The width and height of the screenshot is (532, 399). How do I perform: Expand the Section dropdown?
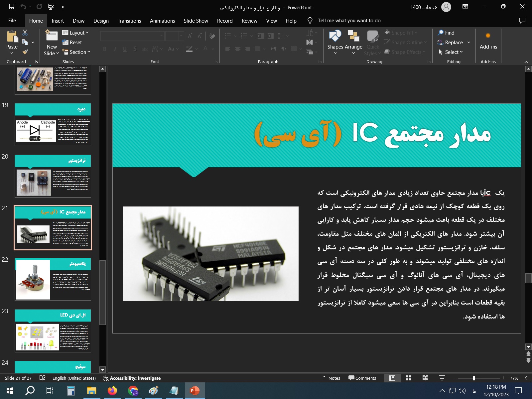click(x=76, y=52)
